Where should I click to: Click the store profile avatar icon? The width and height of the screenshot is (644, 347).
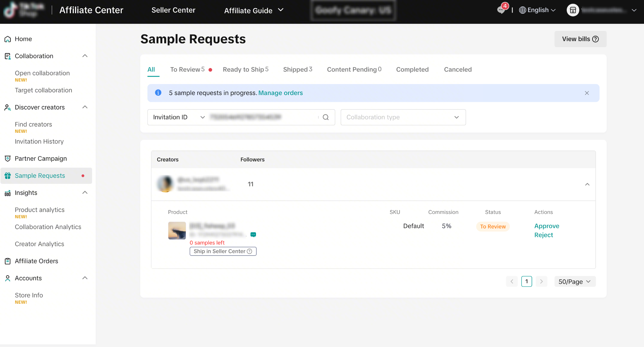[573, 10]
